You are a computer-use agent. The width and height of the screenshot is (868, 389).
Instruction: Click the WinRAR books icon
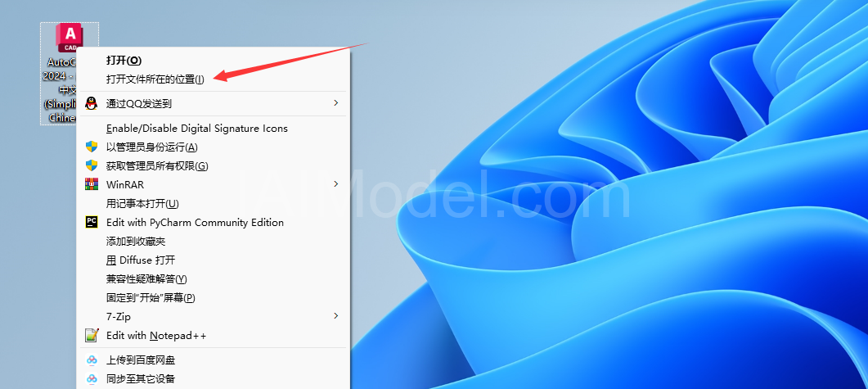[92, 184]
